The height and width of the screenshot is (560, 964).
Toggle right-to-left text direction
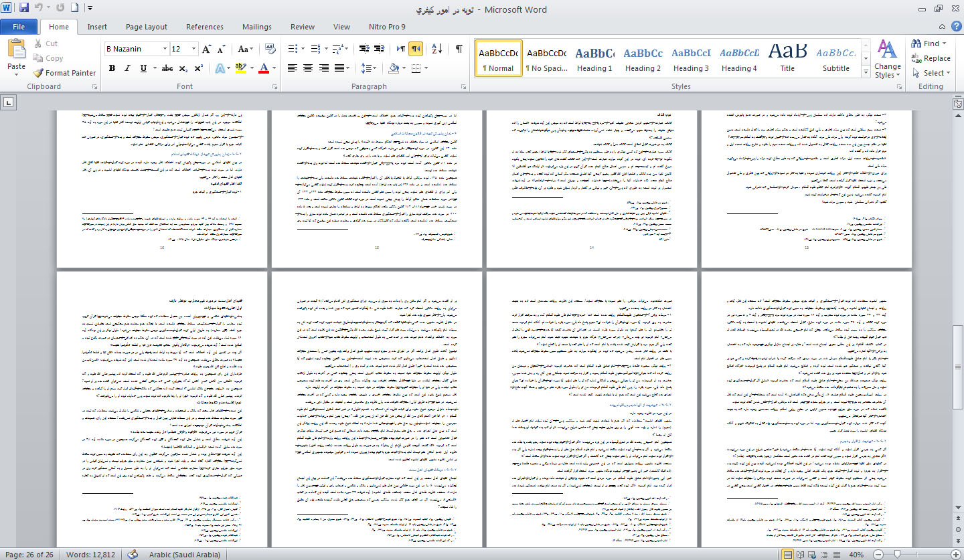(416, 49)
